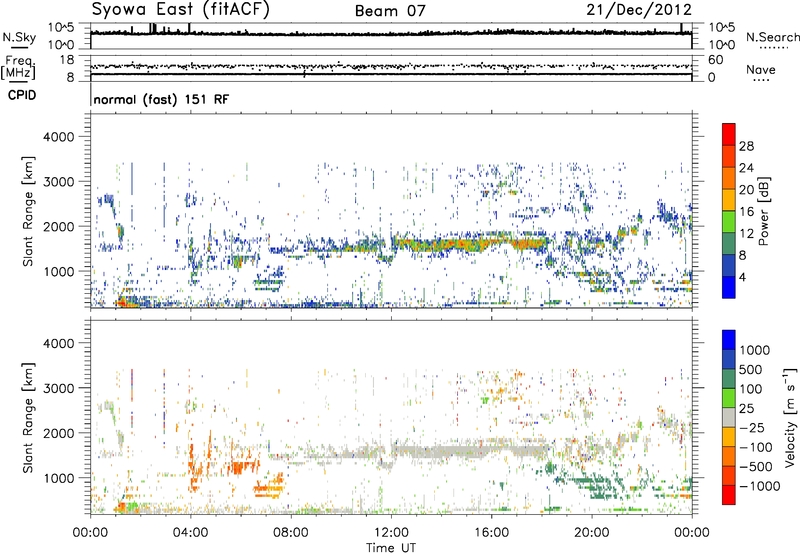Click 'normal (fast) 151 RF' text
The image size is (800, 554).
click(161, 99)
